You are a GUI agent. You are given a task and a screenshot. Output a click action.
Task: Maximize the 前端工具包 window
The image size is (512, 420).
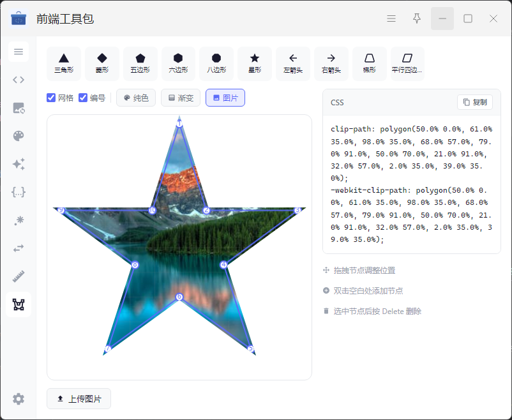[468, 19]
